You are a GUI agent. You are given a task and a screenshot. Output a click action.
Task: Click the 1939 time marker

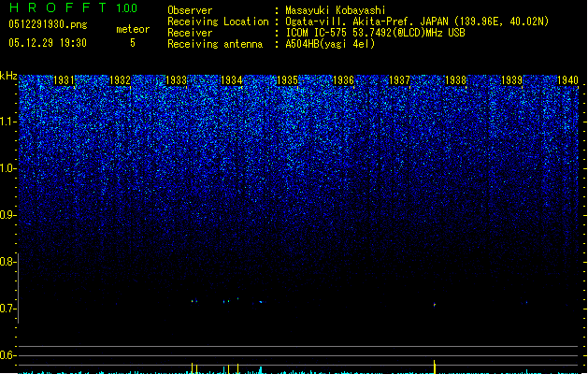point(511,80)
